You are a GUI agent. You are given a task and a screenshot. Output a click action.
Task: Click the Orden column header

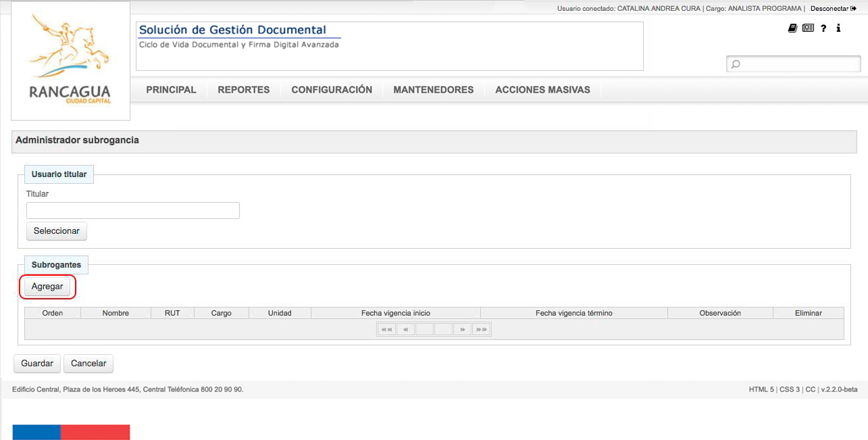pyautogui.click(x=53, y=313)
